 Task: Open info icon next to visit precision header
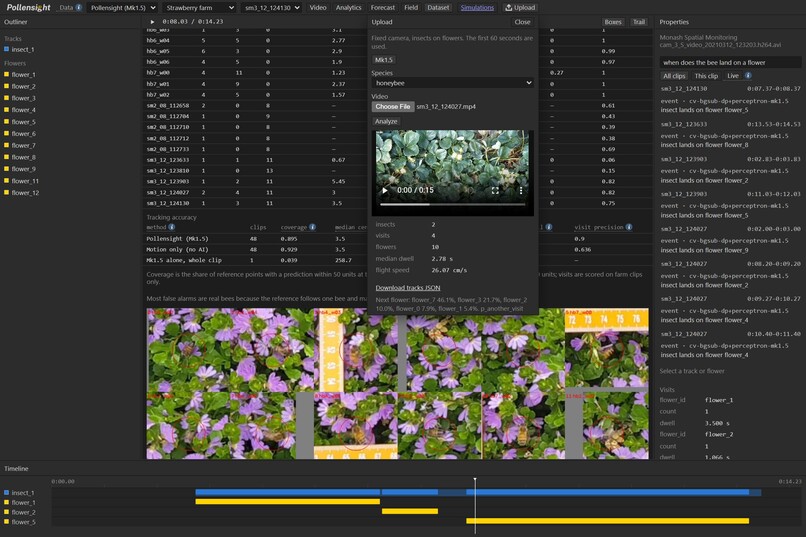[629, 227]
